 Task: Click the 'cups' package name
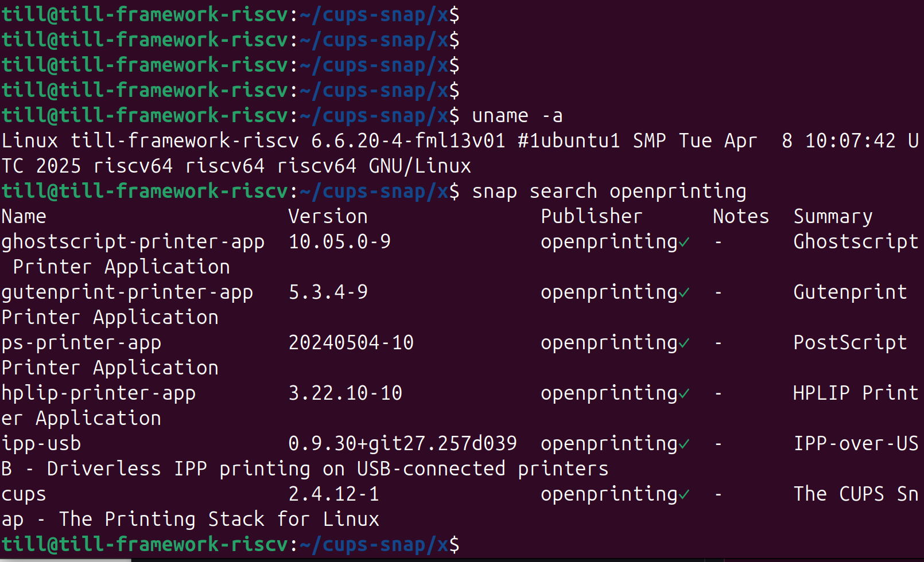tap(24, 494)
